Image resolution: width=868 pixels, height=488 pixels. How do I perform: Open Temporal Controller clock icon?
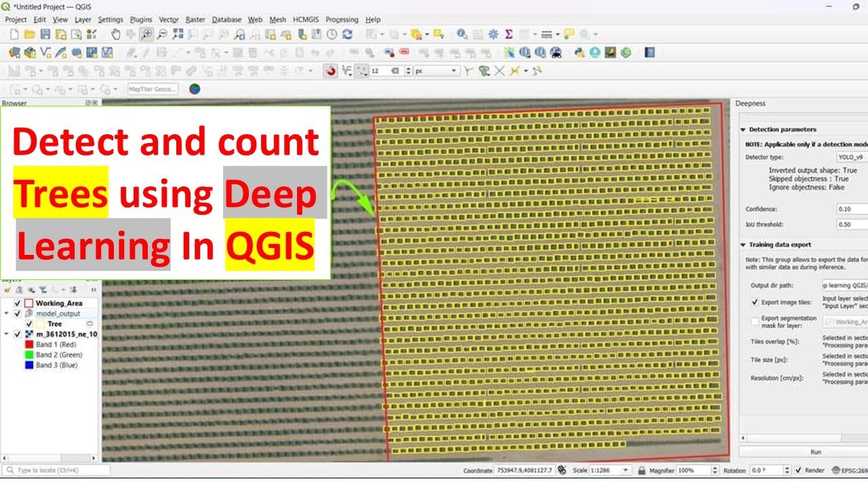pos(332,34)
